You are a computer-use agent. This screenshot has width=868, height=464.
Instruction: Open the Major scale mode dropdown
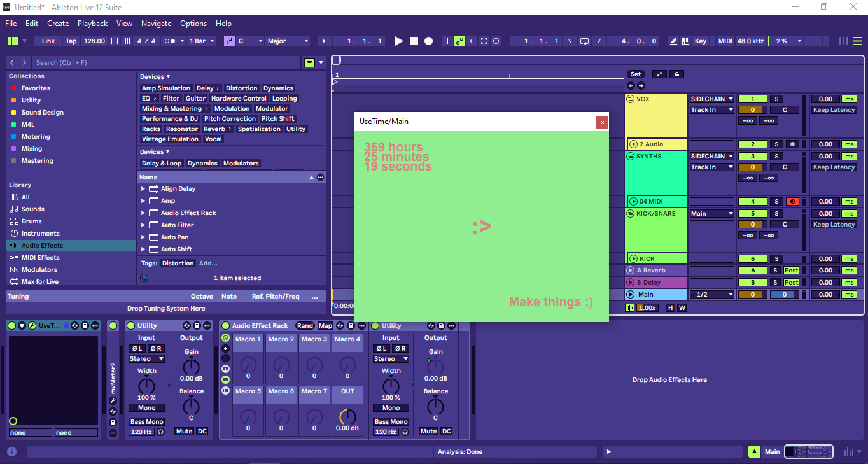pos(287,41)
